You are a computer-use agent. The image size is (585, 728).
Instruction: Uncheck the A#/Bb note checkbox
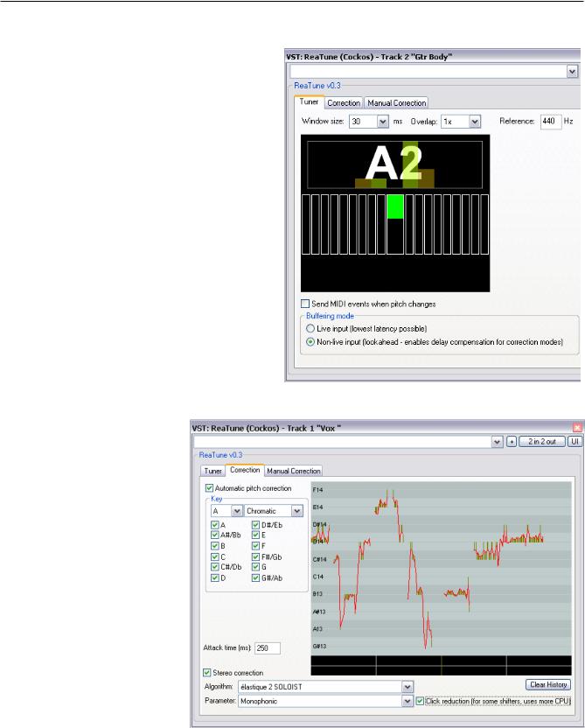(215, 535)
